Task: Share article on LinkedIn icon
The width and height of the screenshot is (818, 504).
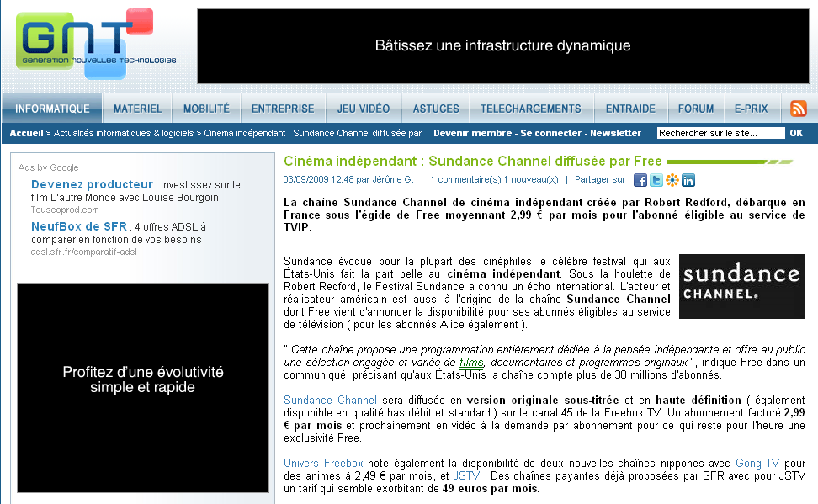Action: click(x=688, y=181)
